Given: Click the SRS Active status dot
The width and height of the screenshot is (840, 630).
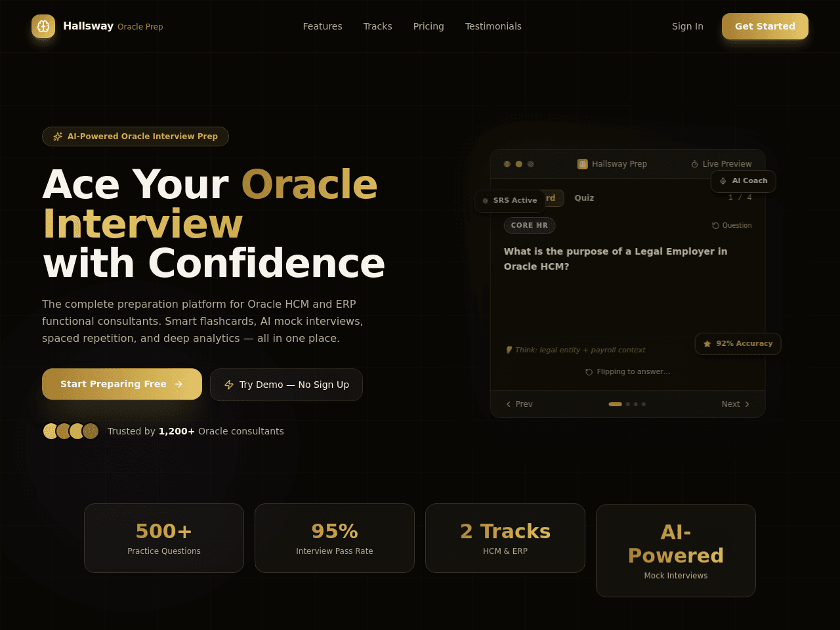Looking at the screenshot, I should [x=486, y=201].
